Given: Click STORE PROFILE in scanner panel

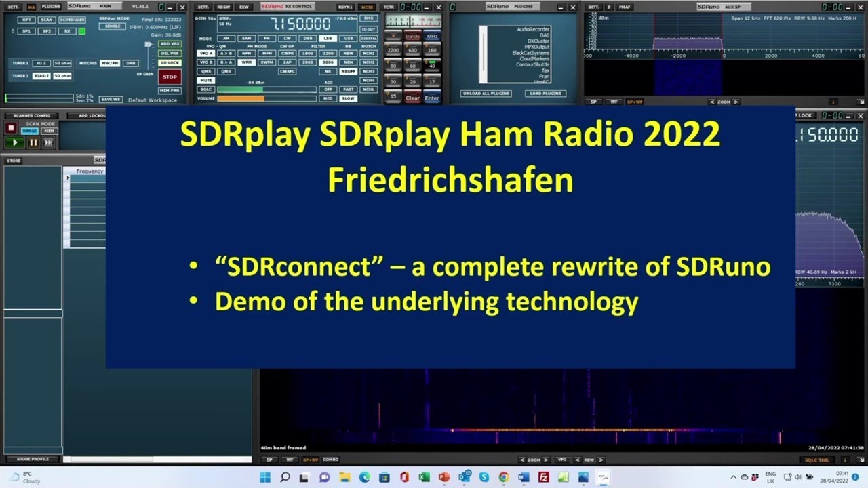Looking at the screenshot, I should point(32,459).
